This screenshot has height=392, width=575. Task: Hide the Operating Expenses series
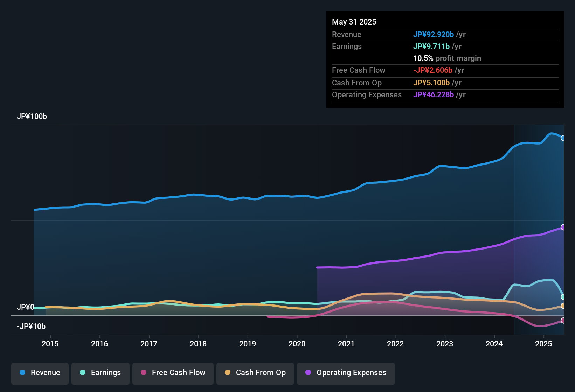click(x=346, y=373)
